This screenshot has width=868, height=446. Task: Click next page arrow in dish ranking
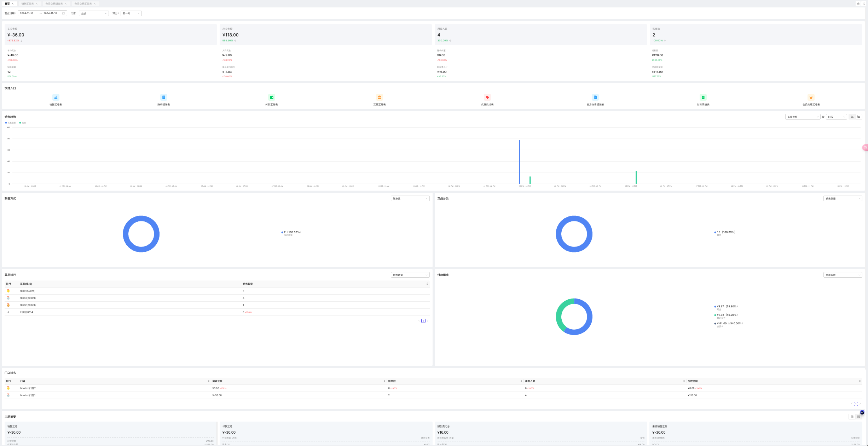428,321
